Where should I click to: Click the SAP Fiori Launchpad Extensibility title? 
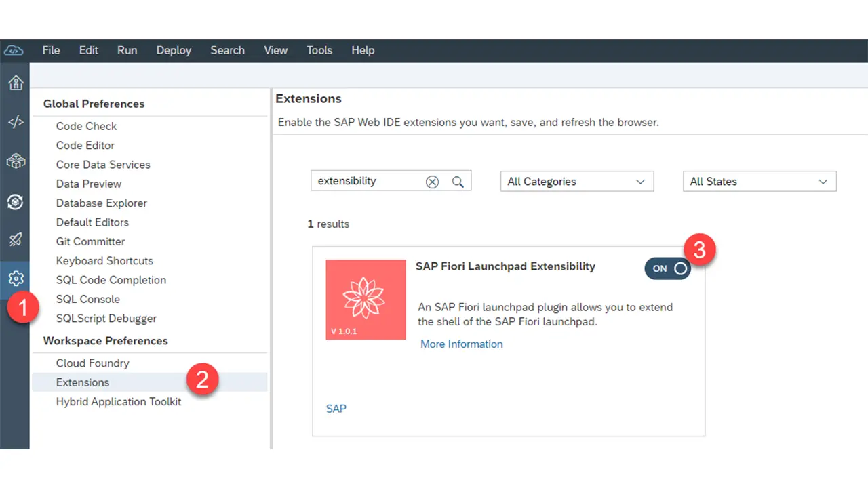pyautogui.click(x=505, y=266)
